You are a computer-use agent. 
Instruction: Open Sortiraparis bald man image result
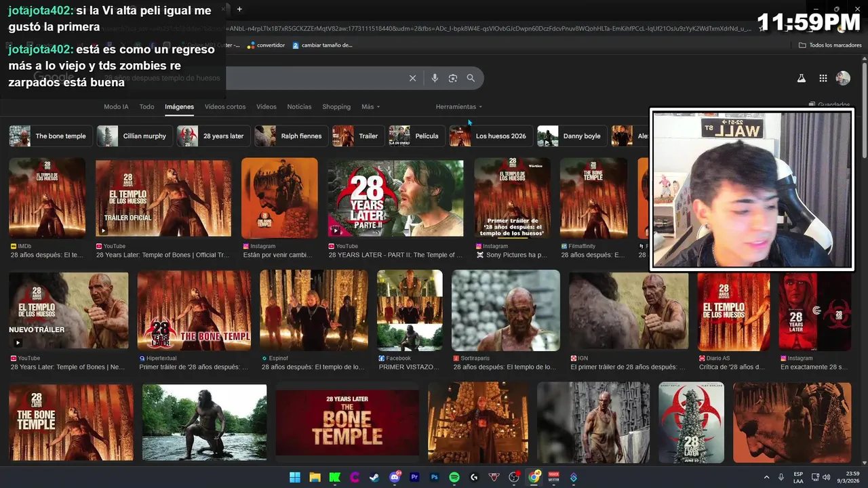point(506,310)
